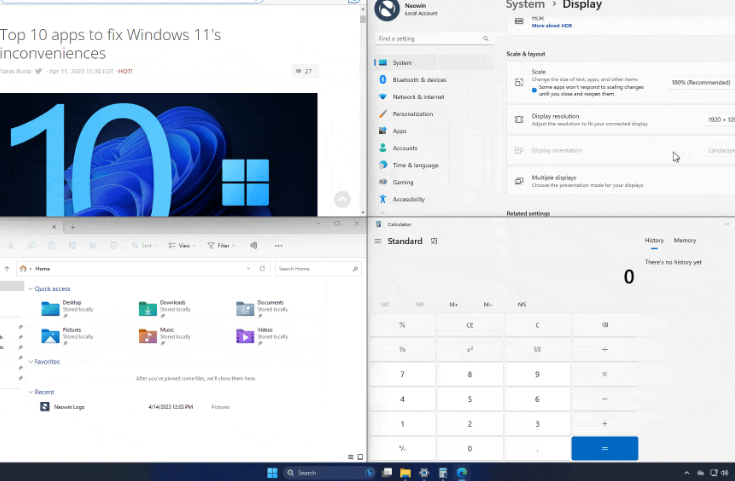This screenshot has height=481, width=735.
Task: Open the Bluetooth & devices settings section
Action: click(419, 80)
